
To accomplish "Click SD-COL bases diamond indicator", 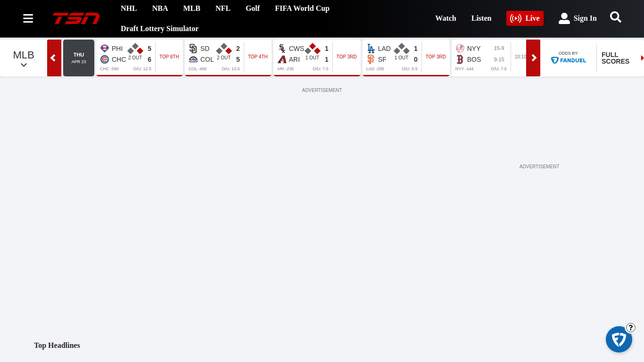I will (x=224, y=48).
